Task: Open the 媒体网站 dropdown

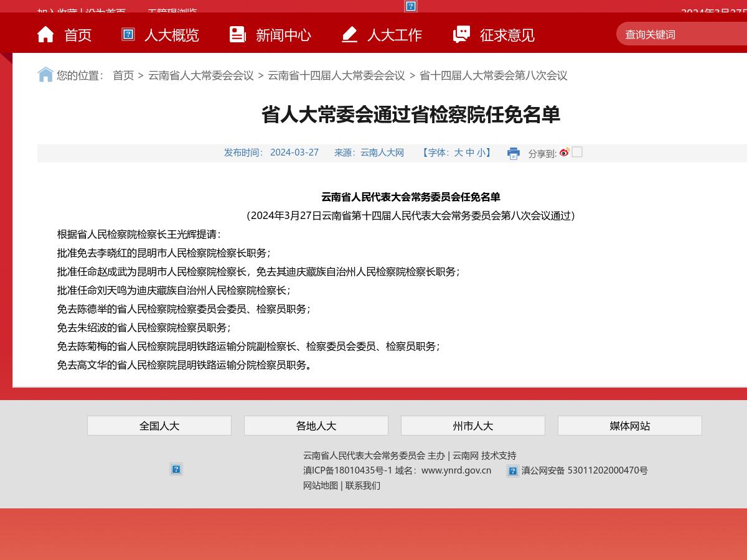Action: (x=629, y=426)
